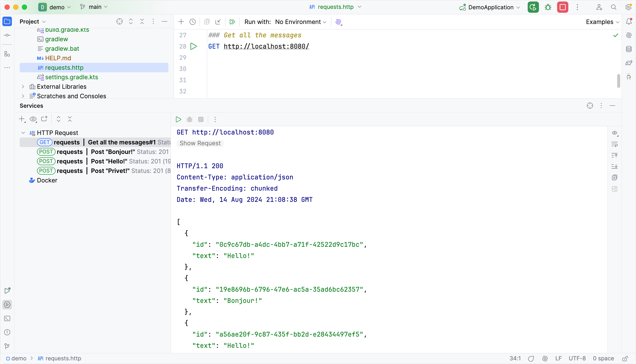
Task: Hide the Project panel
Action: tap(165, 22)
